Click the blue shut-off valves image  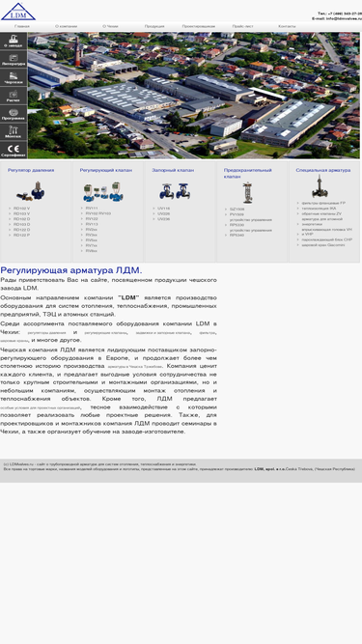pos(175,191)
